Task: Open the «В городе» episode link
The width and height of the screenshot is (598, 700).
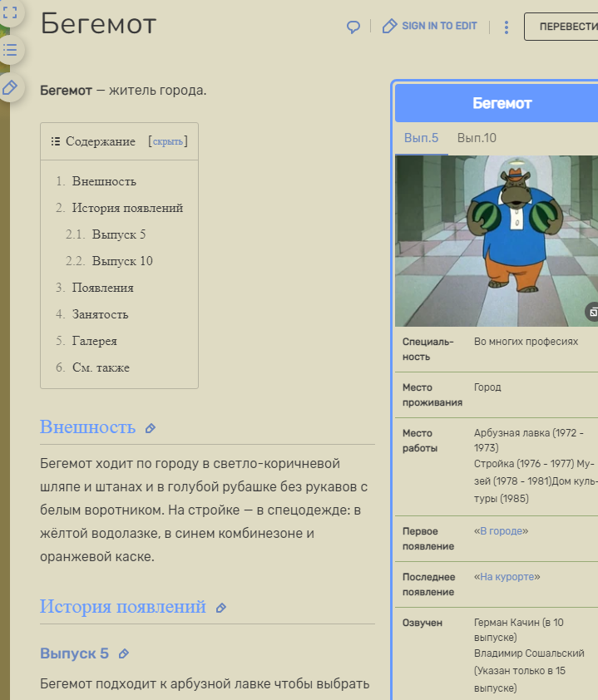Action: coord(501,530)
